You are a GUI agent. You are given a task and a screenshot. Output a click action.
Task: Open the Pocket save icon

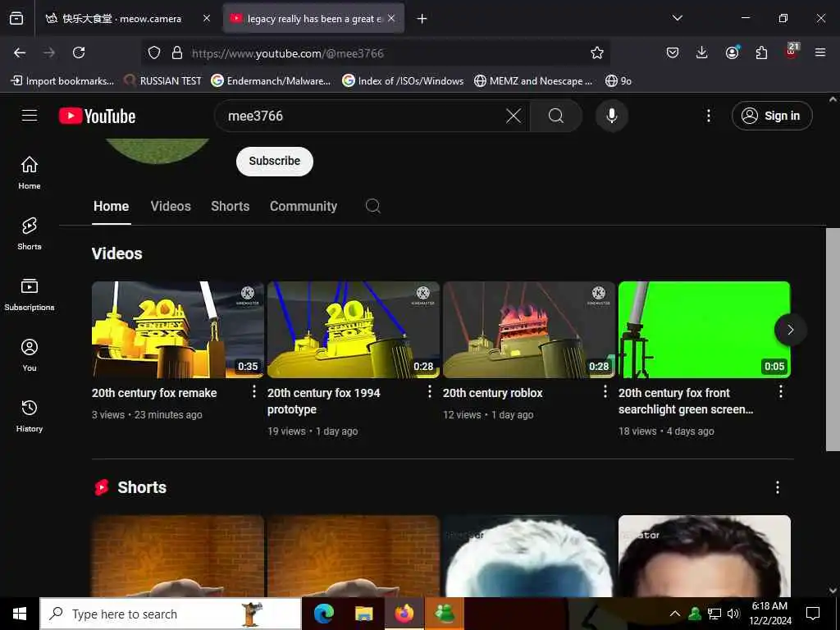click(673, 52)
